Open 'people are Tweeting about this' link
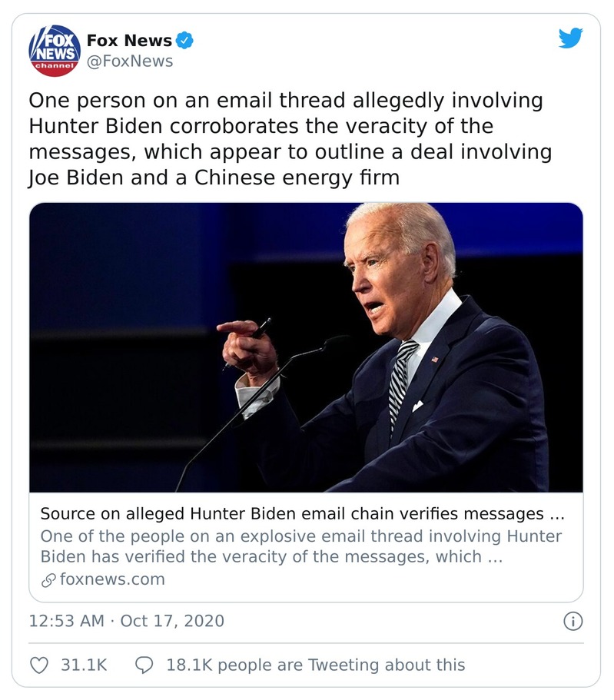The height and width of the screenshot is (700, 614). [341, 665]
